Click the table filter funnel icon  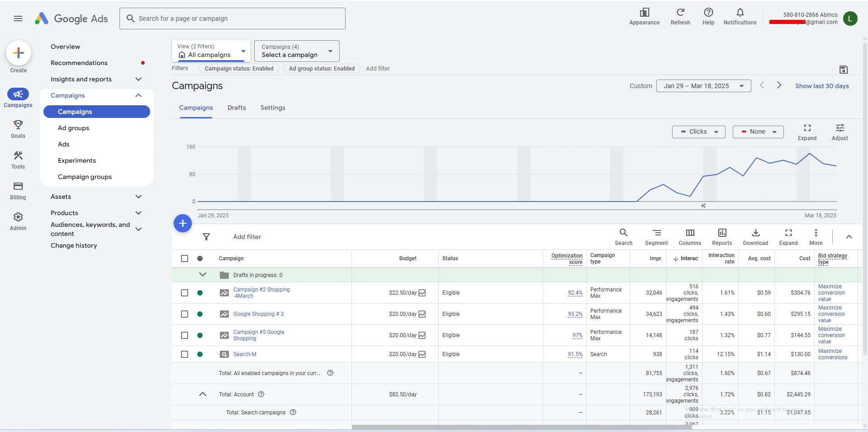point(206,237)
